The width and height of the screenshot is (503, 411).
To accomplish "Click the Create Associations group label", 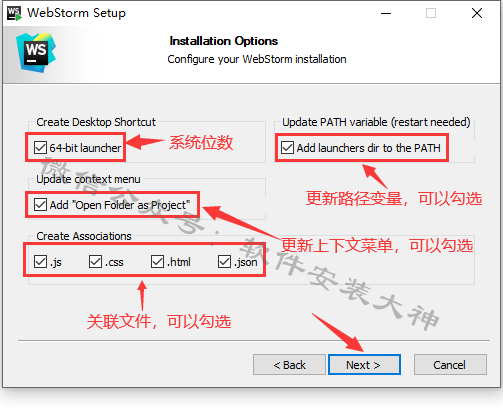I will [x=84, y=236].
